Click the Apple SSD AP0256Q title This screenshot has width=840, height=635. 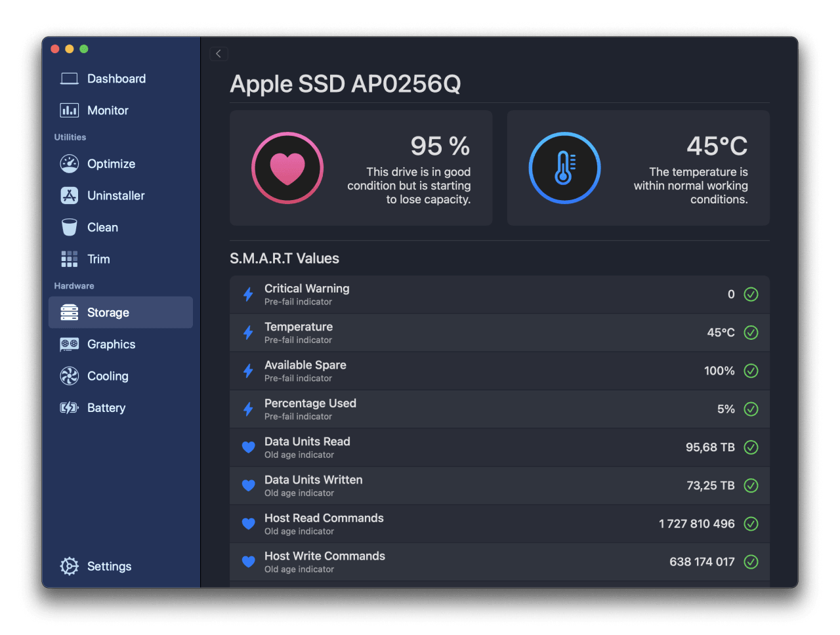[x=345, y=84]
